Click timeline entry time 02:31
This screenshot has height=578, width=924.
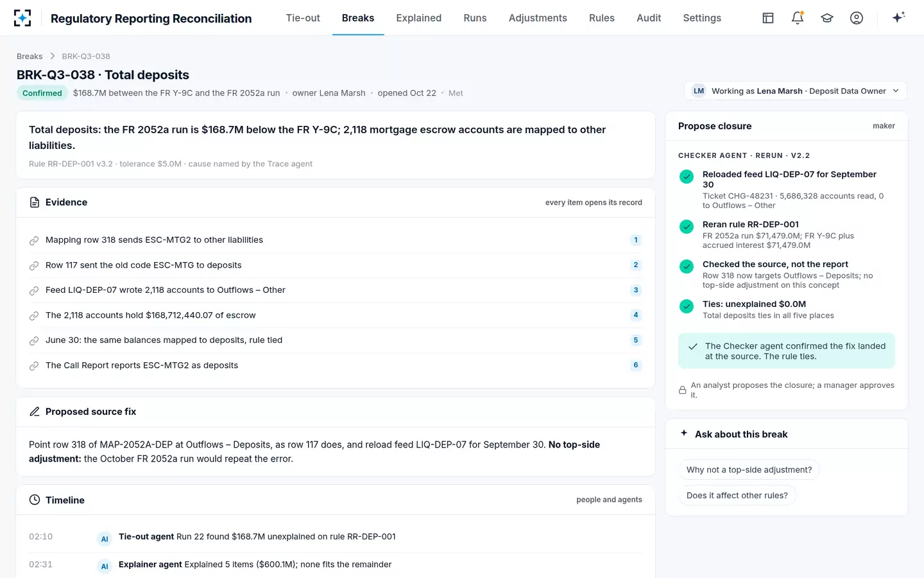40,565
